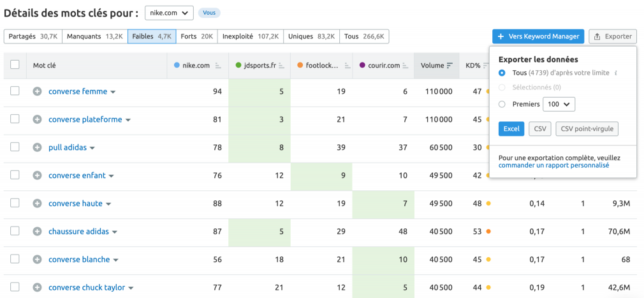
Task: Click plus icon beside 'chaussure adidas'
Action: coord(38,232)
